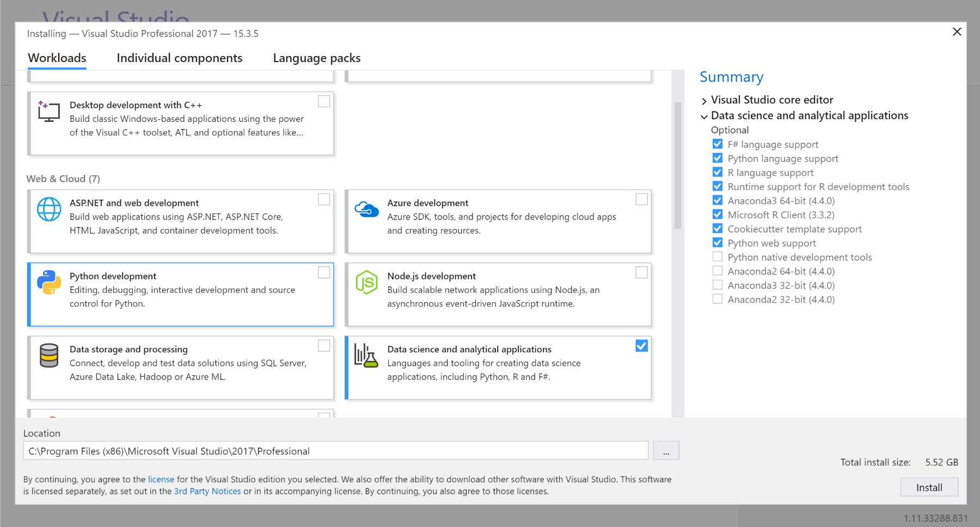Expand Visual Studio core editor summary
This screenshot has width=980, height=527.
(x=704, y=101)
